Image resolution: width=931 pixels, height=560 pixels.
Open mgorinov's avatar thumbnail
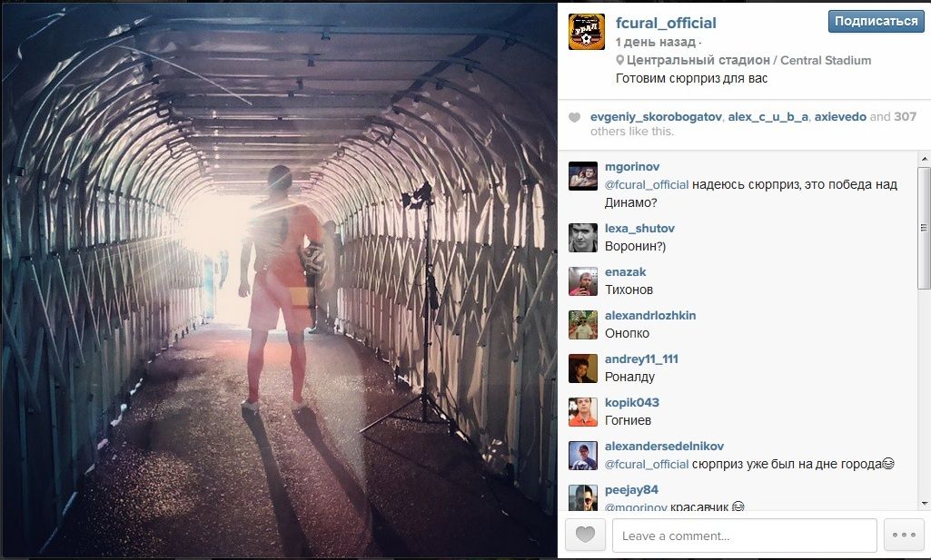583,175
